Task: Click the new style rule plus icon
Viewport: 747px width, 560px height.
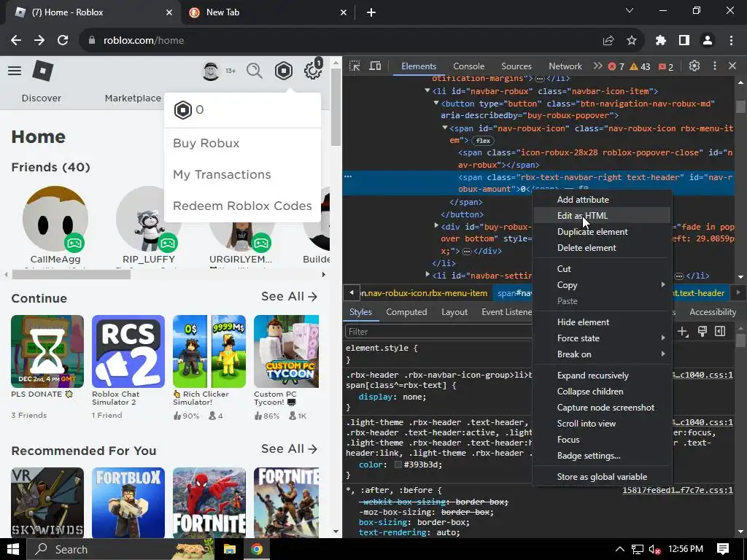Action: click(683, 332)
